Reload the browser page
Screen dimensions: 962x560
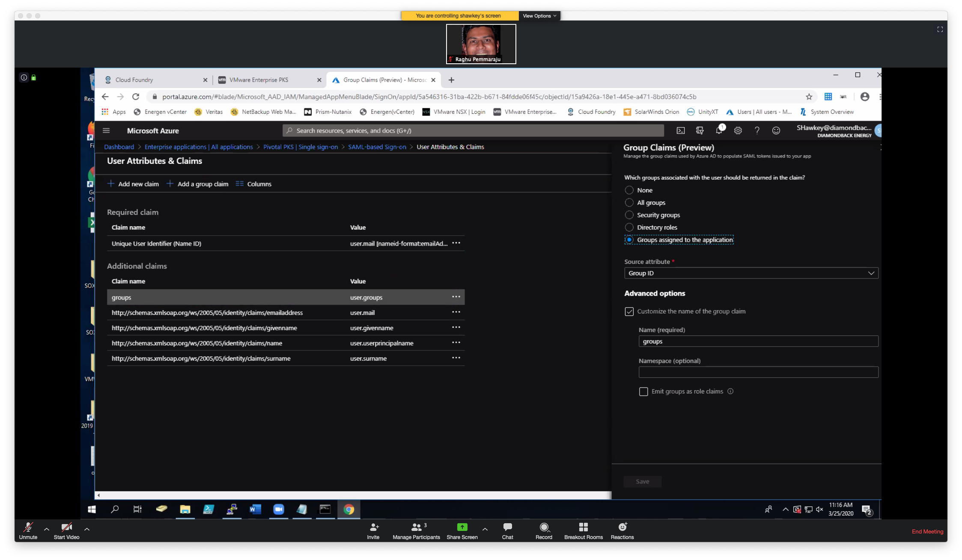click(x=136, y=97)
